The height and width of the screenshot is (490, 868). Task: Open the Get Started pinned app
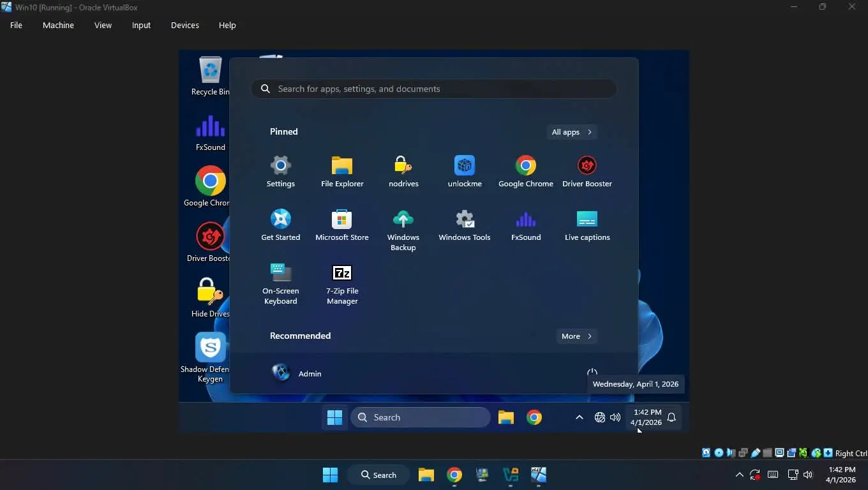point(281,226)
